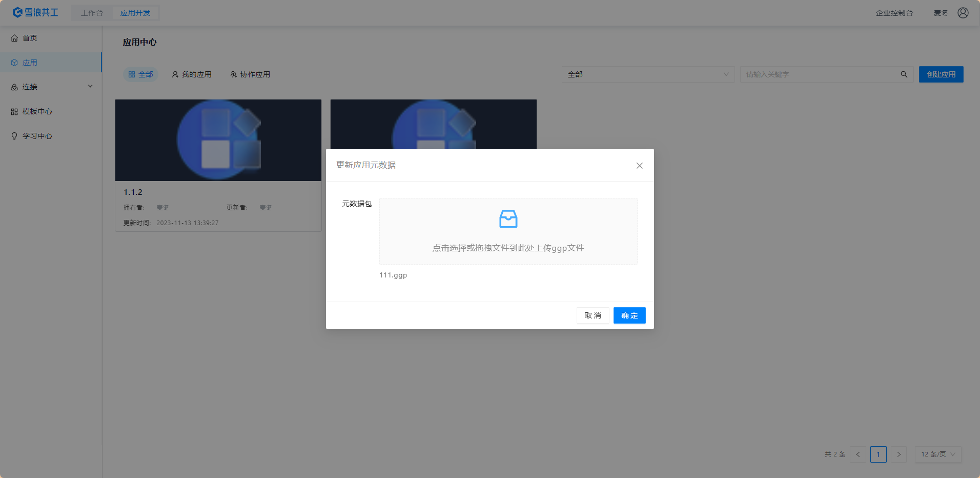Click the ggp file upload drop area
980x478 pixels.
click(x=508, y=231)
